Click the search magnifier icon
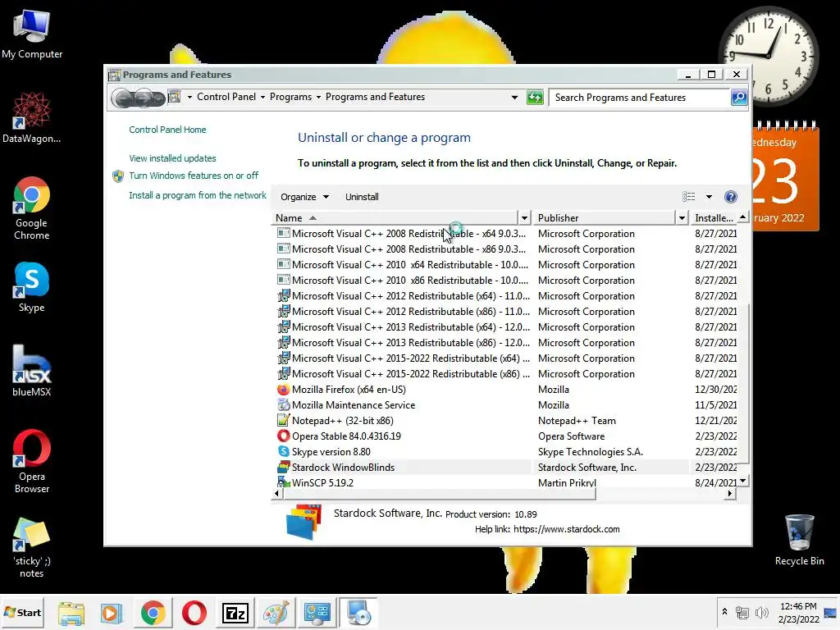This screenshot has width=840, height=630. [739, 98]
